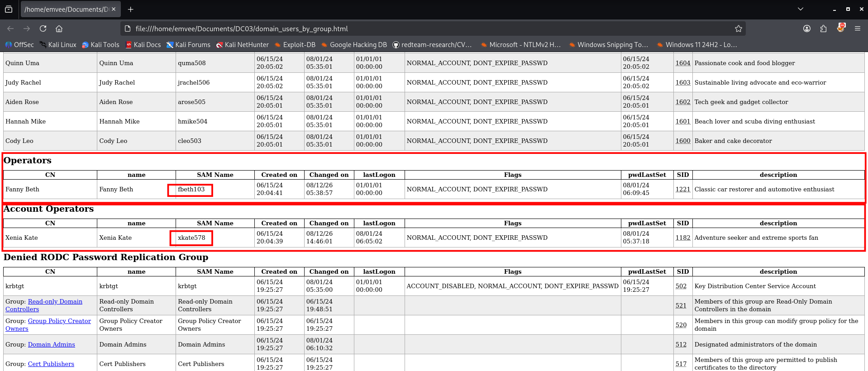This screenshot has width=868, height=371.
Task: Click SAM name jrachel506
Action: coord(194,82)
